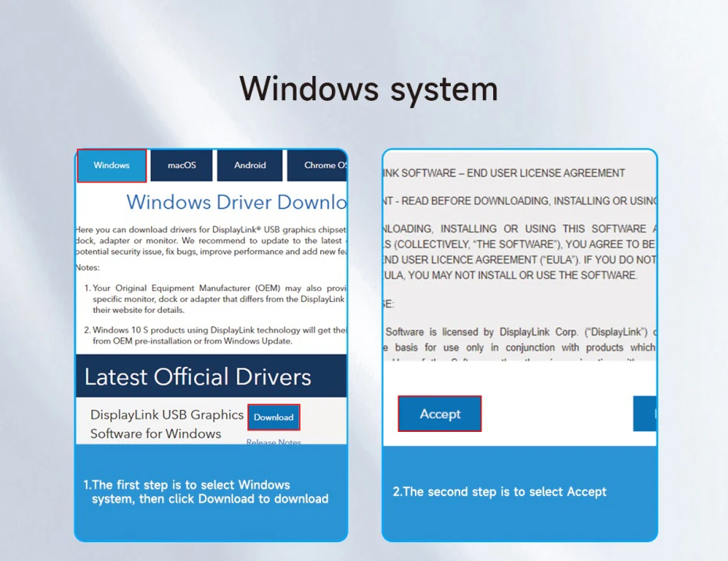Click the intro paragraph starting 'Here you can download'
Viewport: 728px width, 561px height.
(211, 240)
